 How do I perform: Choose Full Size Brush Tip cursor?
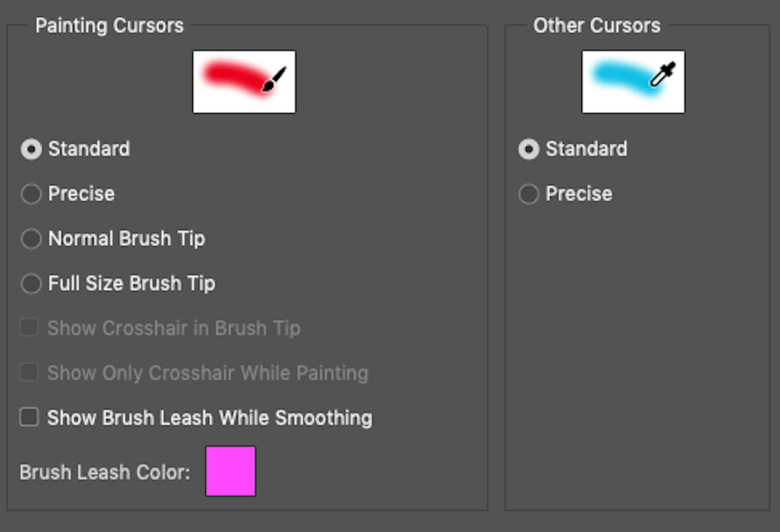[x=31, y=284]
